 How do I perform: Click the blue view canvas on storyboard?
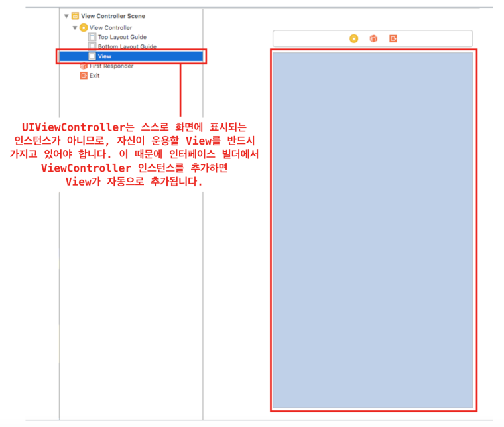point(373,230)
